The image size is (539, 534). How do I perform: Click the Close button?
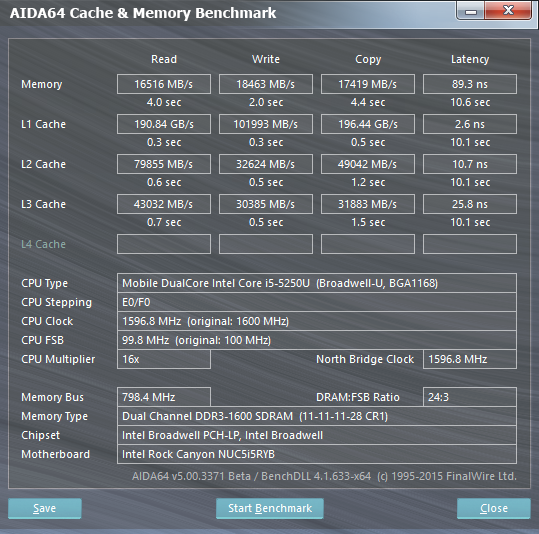coord(494,508)
